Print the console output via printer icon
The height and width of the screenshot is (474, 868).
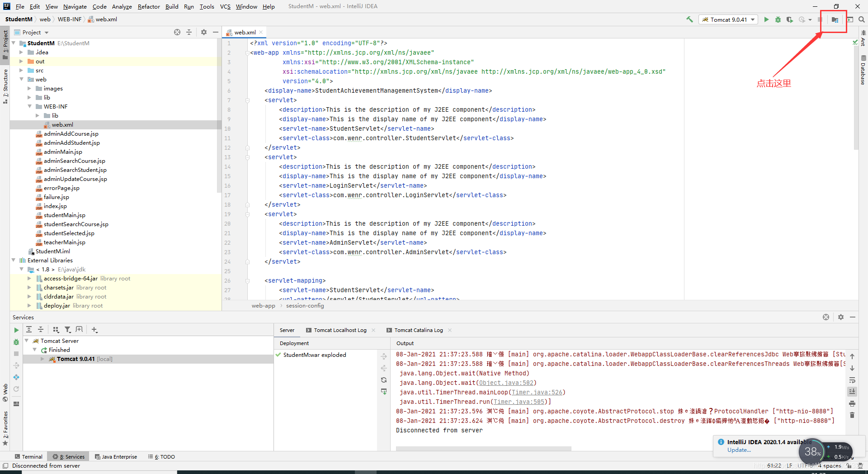[852, 403]
